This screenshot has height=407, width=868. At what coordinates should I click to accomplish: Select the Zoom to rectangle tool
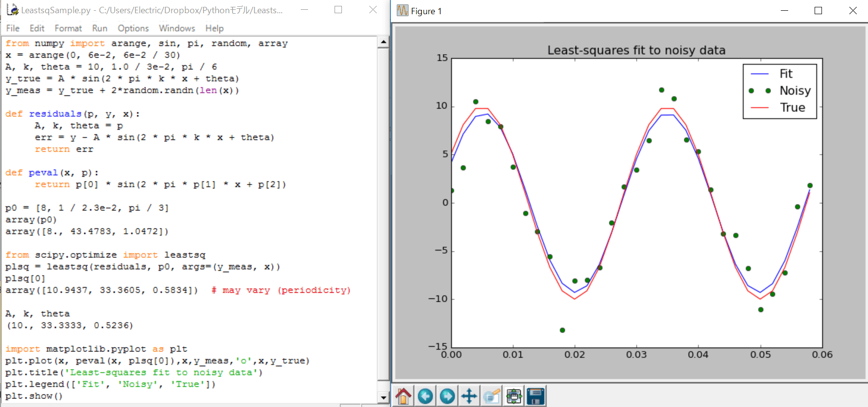click(x=491, y=396)
